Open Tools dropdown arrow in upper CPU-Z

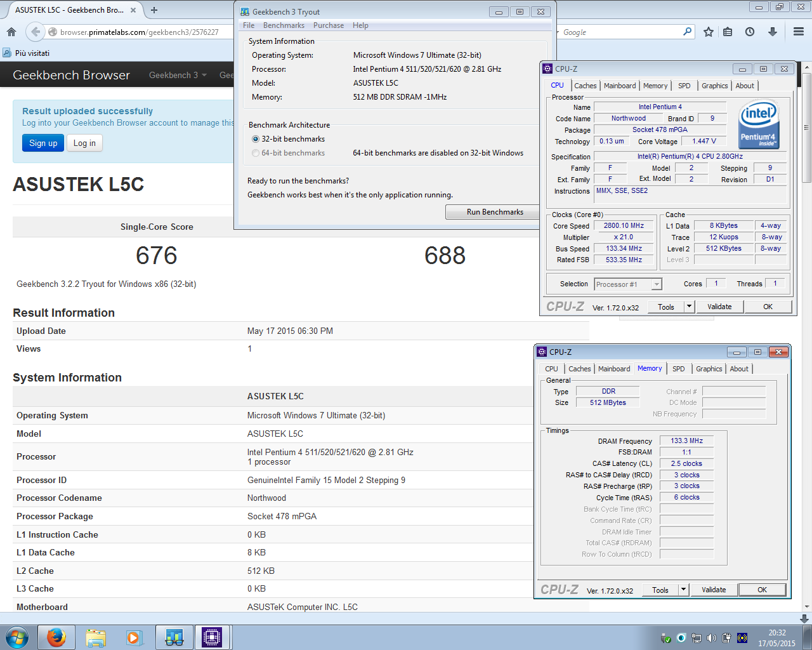click(x=689, y=307)
